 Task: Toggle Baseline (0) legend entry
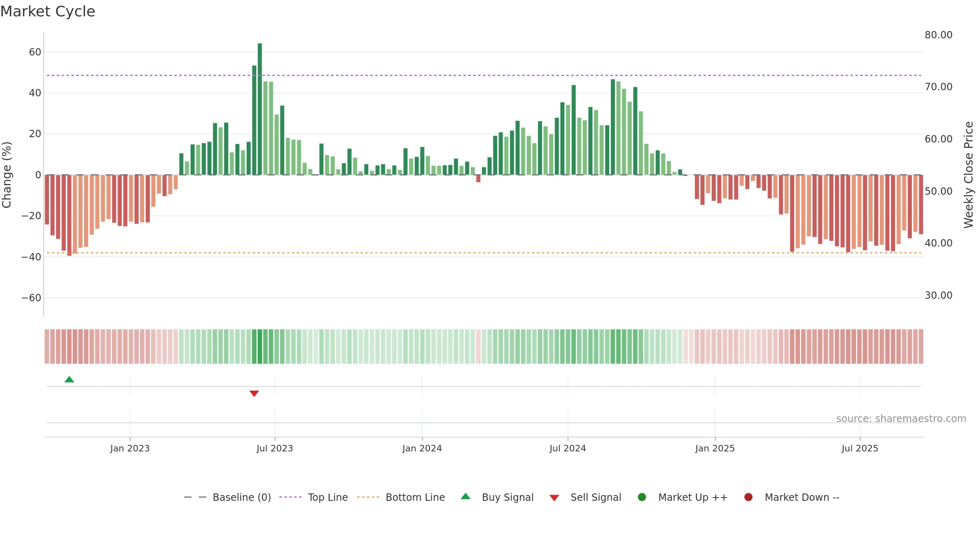tap(227, 497)
